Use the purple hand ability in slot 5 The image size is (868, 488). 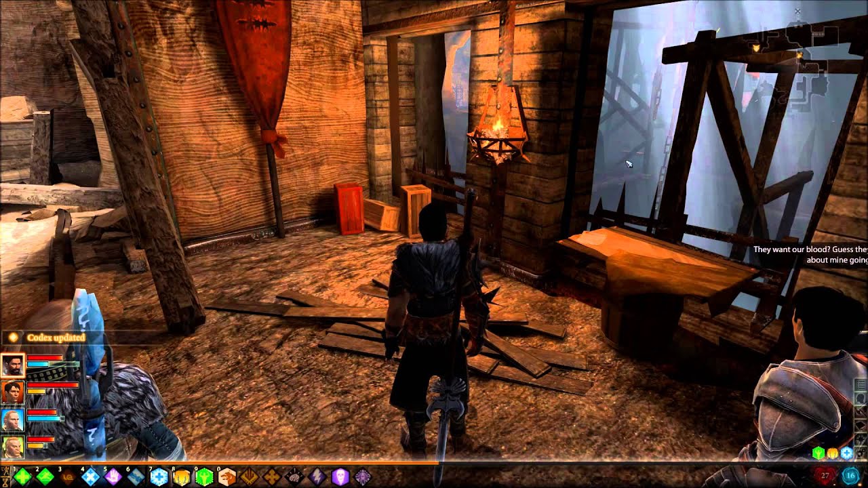[x=113, y=477]
